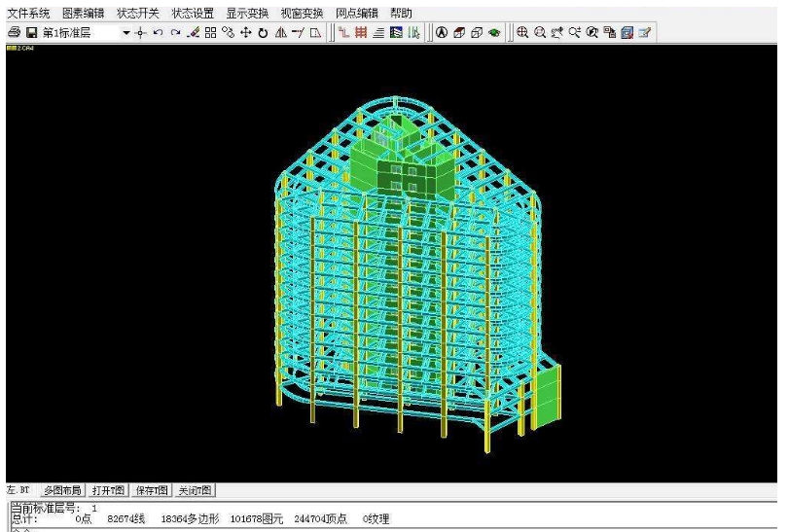Open the 文件系统 menu
This screenshot has width=788, height=532.
[28, 14]
